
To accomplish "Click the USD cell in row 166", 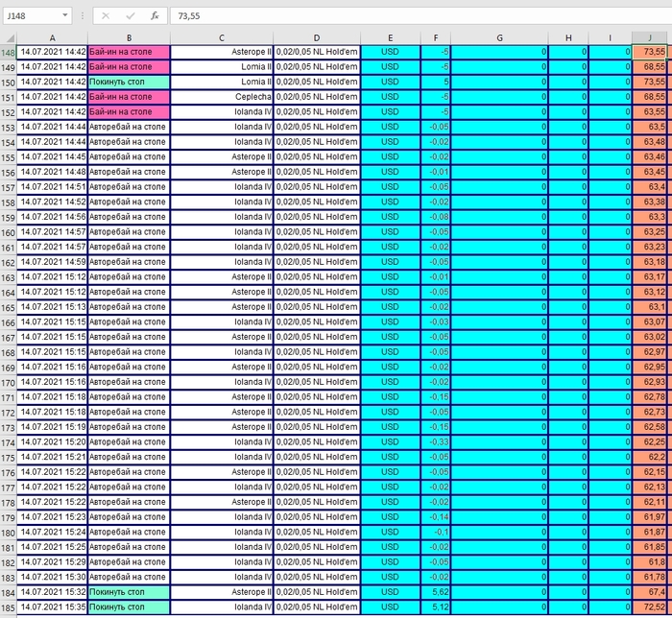I will (391, 321).
